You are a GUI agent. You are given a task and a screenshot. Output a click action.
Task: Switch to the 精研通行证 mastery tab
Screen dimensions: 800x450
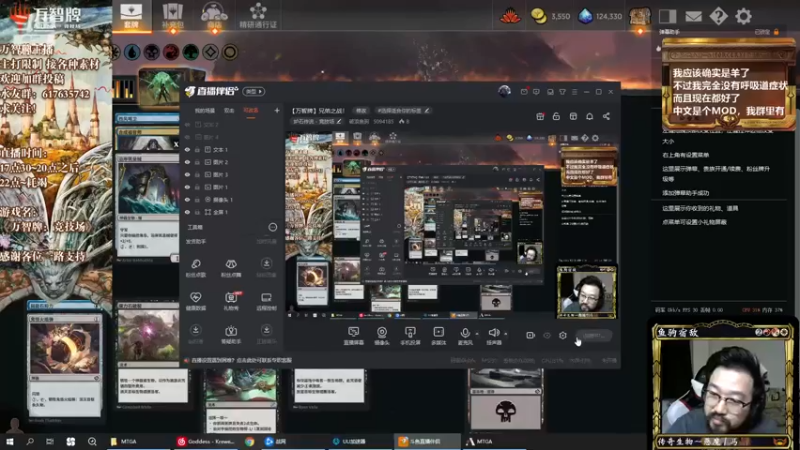258,16
